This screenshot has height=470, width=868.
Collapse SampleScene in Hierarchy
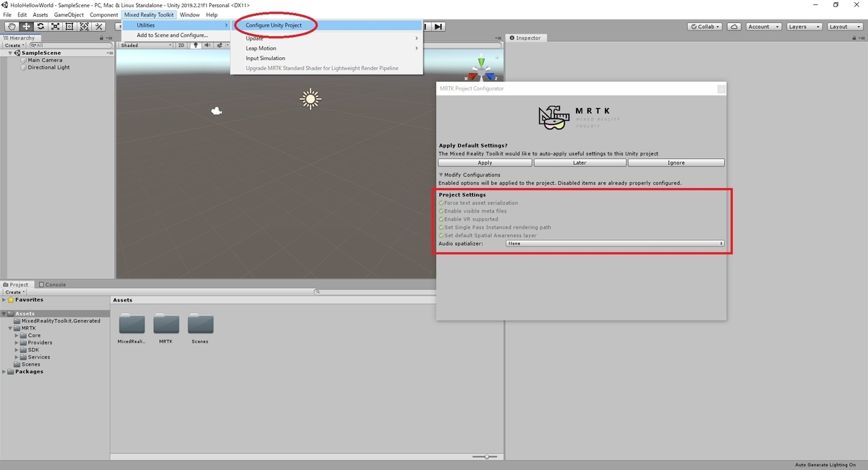(x=11, y=53)
